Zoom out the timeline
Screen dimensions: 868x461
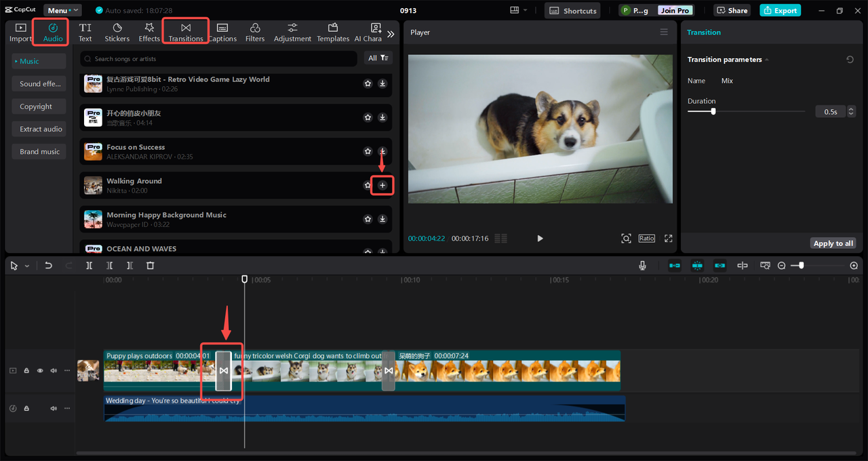(x=781, y=266)
